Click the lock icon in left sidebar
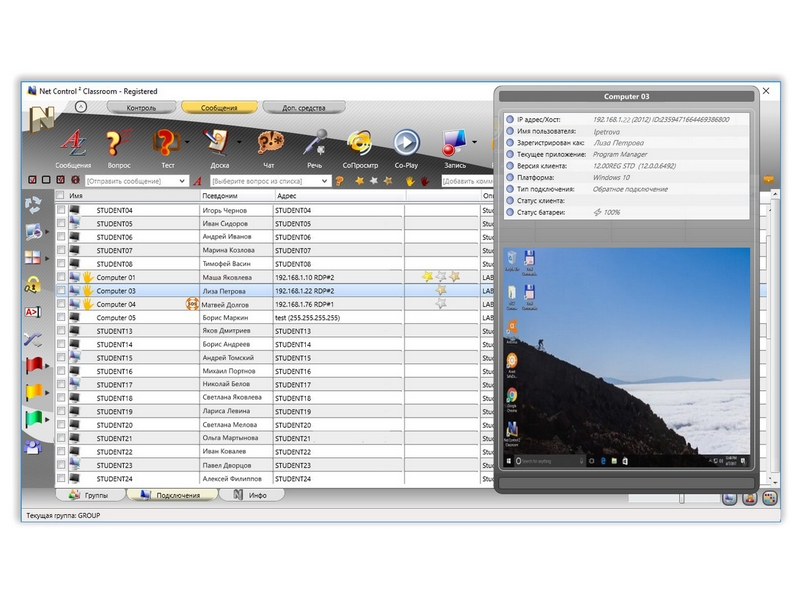This screenshot has width=800, height=600. 33,285
